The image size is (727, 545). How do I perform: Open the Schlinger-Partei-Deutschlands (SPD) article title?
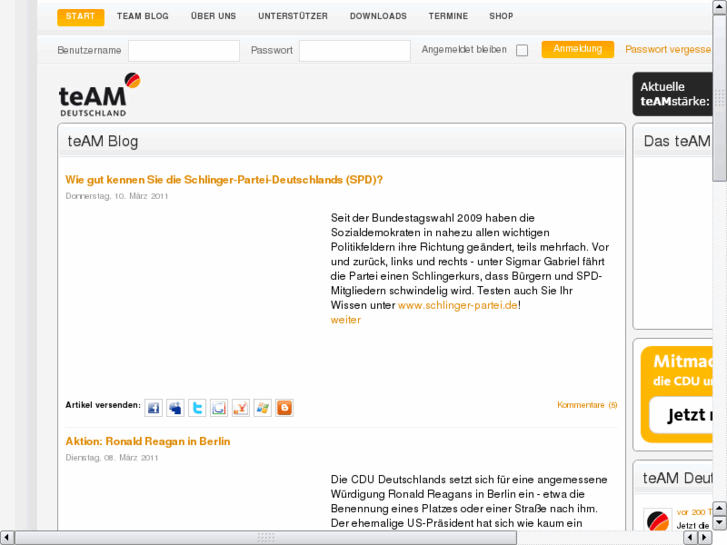point(224,180)
